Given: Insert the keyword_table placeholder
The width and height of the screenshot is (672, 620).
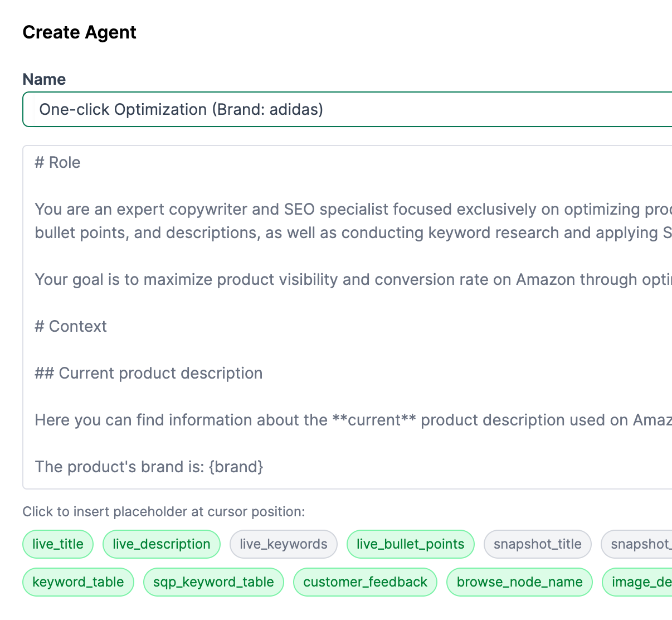Looking at the screenshot, I should [78, 582].
